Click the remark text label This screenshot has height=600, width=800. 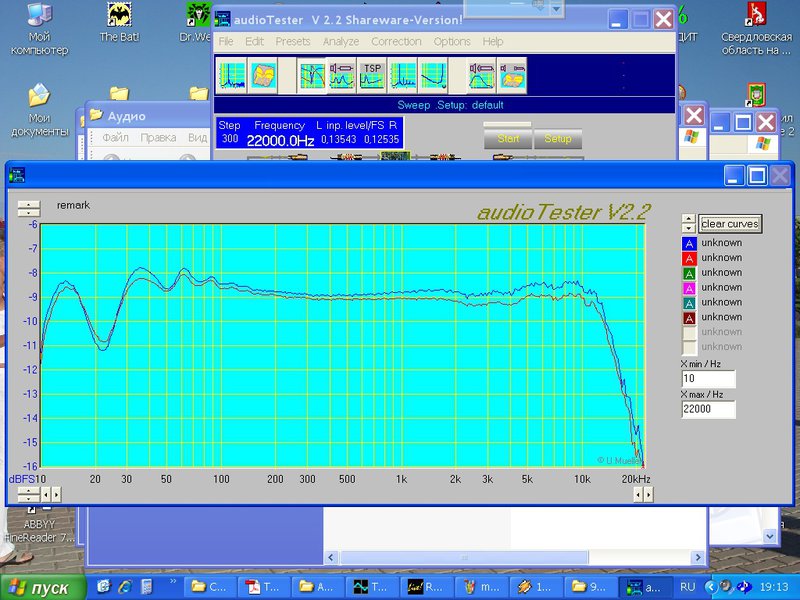pyautogui.click(x=73, y=205)
